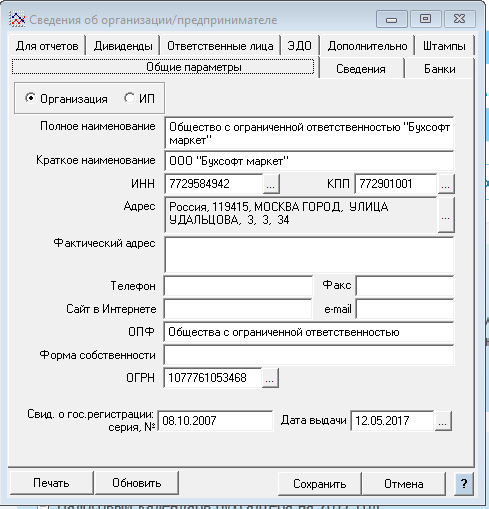Viewport: 489px width, 509px height.
Task: Open the ЭДО tab
Action: (x=299, y=46)
